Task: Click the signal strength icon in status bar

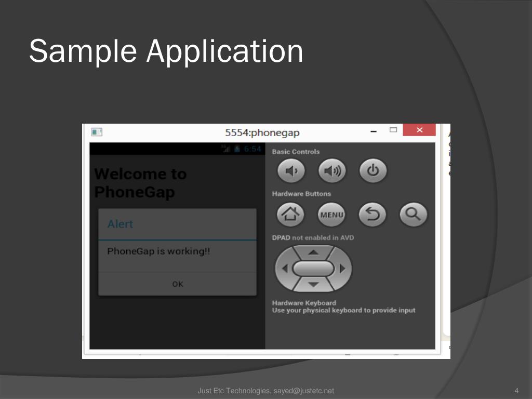Action: [x=226, y=149]
